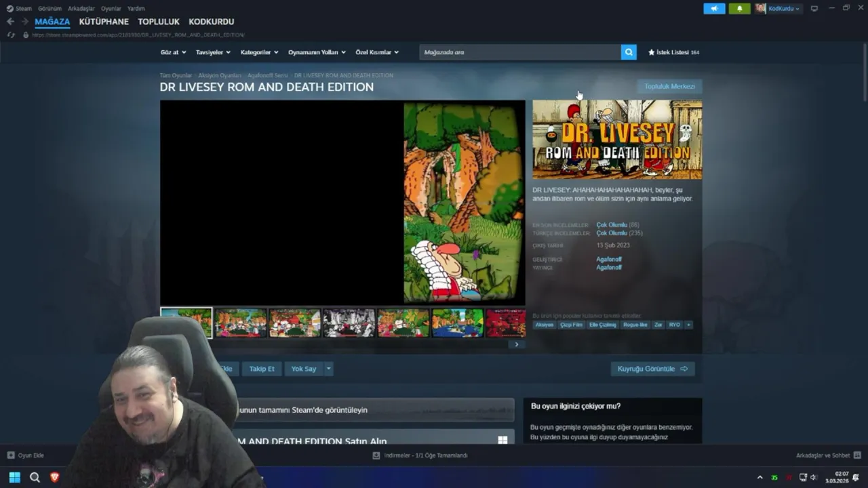The image size is (868, 488).
Task: Expand the Oynamanın Yolları dropdown
Action: click(317, 52)
